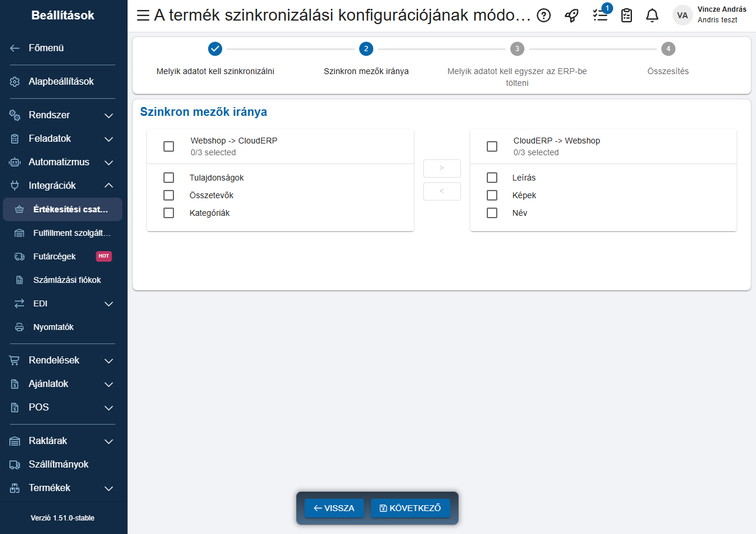Open the task checklist icon with badge

pos(600,16)
